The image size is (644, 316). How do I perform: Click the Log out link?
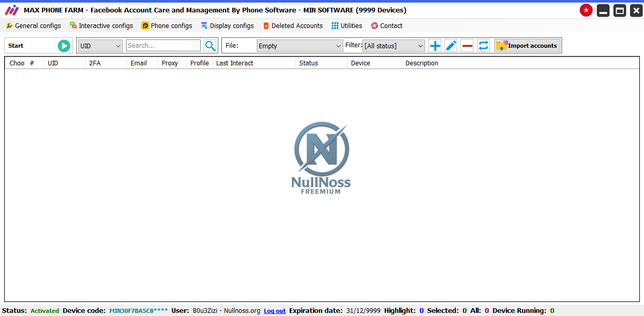click(x=274, y=311)
